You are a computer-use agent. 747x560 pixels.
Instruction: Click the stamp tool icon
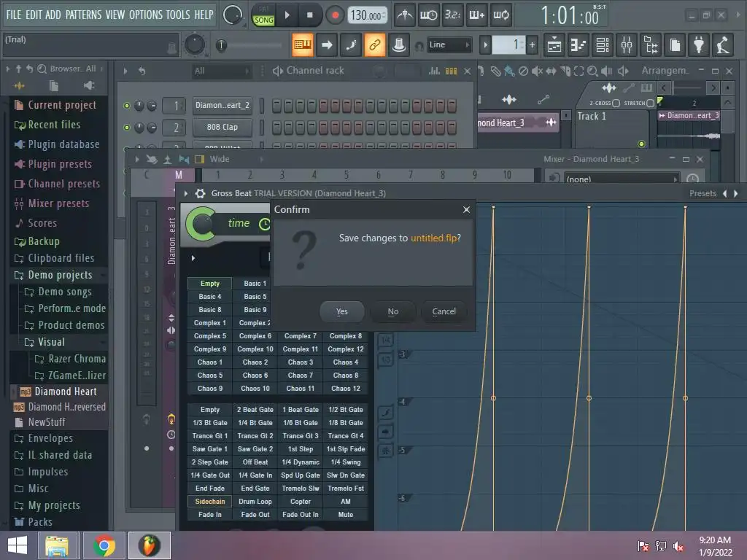(x=399, y=44)
